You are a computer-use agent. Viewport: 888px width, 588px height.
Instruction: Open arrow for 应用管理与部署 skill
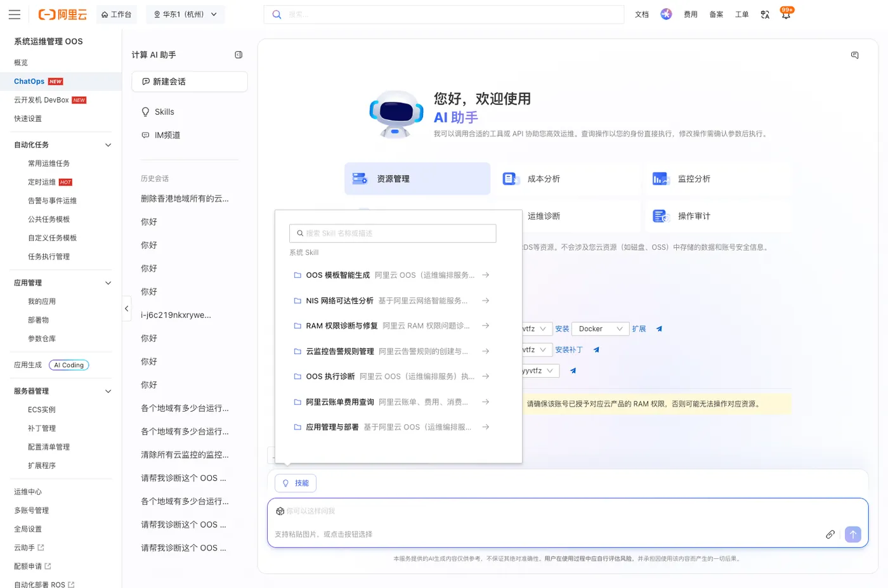[485, 428]
